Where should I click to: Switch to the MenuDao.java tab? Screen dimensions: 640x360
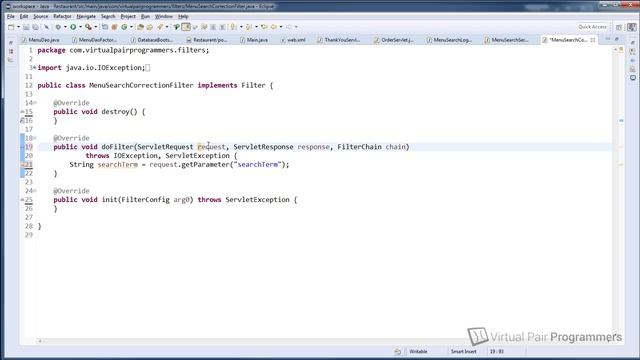click(41, 40)
